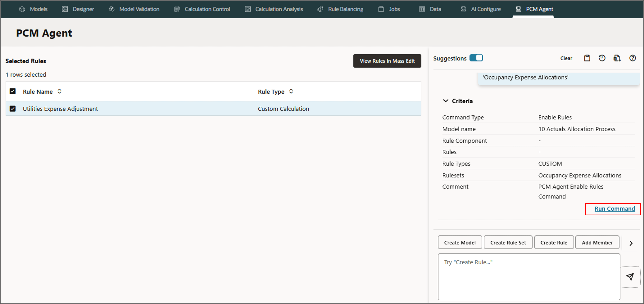This screenshot has height=304, width=644.
Task: Click the clipboard icon beside Clear
Action: 587,58
